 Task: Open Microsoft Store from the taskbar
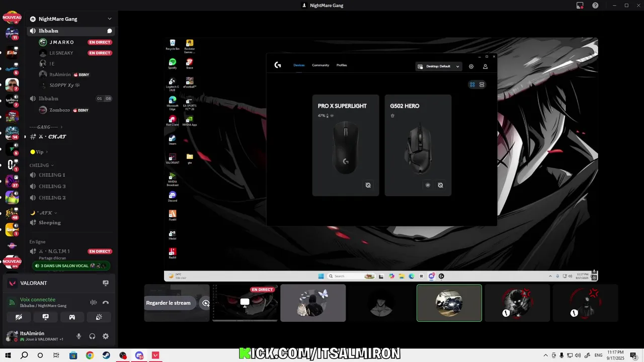[x=73, y=355]
